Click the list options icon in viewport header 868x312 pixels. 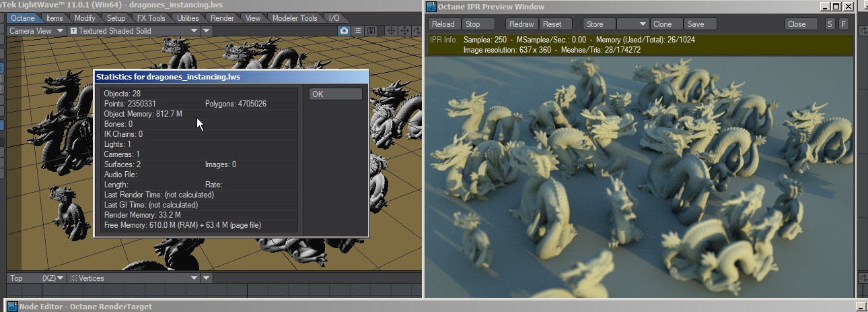358,31
